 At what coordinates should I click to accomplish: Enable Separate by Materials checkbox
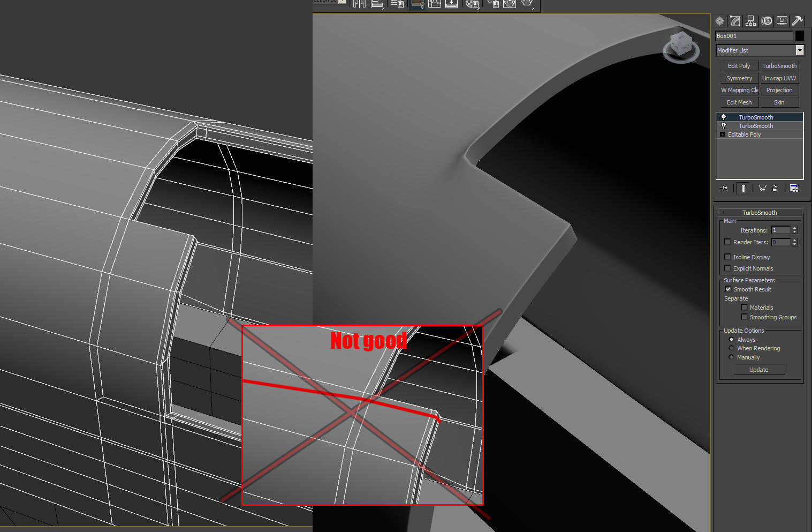(x=744, y=308)
